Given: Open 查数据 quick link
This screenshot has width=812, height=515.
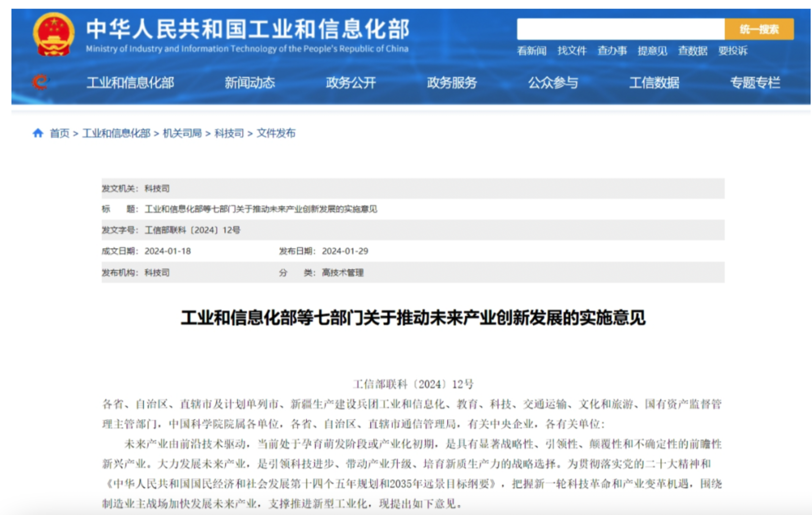Looking at the screenshot, I should (693, 51).
